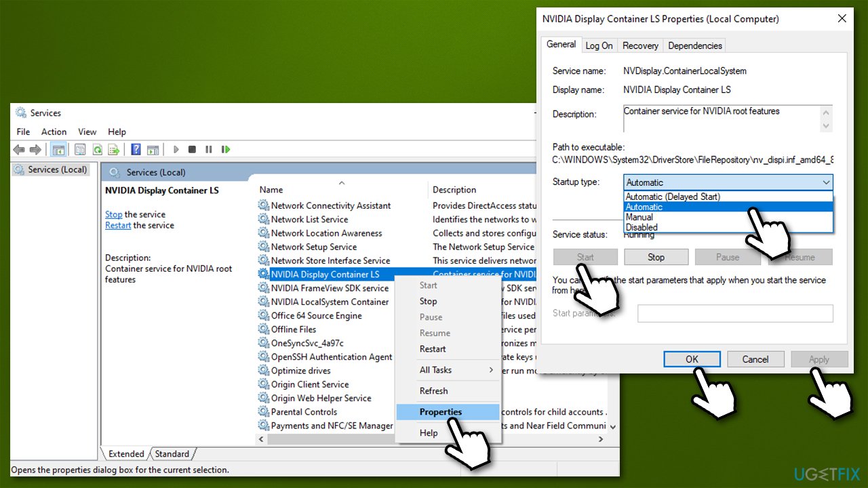Switch to the Standard view tab
Screen dimensions: 868x488
coord(172,453)
